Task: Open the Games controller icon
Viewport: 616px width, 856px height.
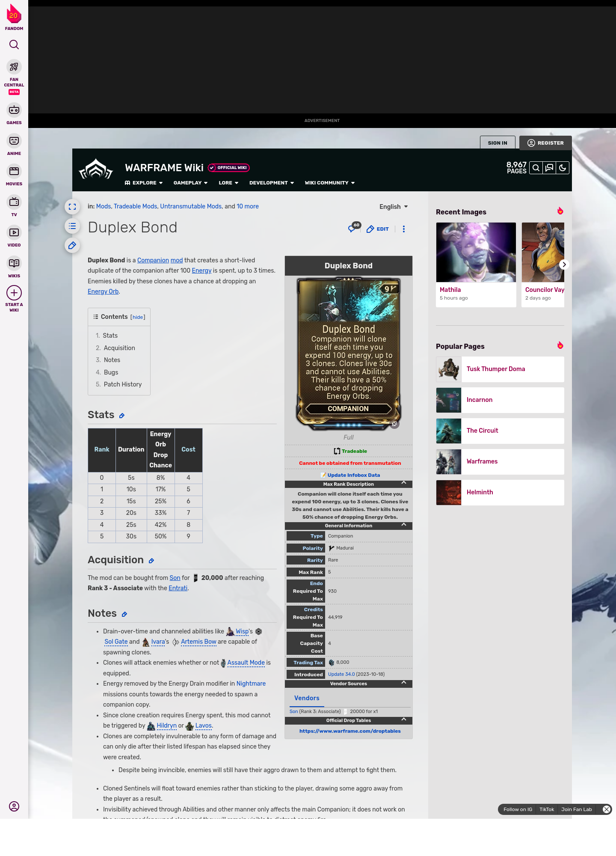Action: point(14,110)
